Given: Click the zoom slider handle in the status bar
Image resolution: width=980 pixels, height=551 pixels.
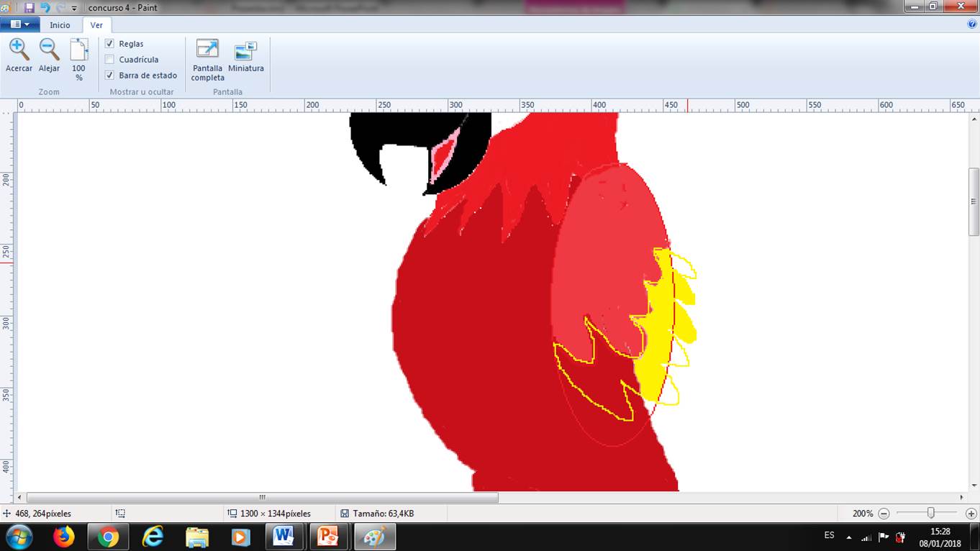Looking at the screenshot, I should [931, 514].
